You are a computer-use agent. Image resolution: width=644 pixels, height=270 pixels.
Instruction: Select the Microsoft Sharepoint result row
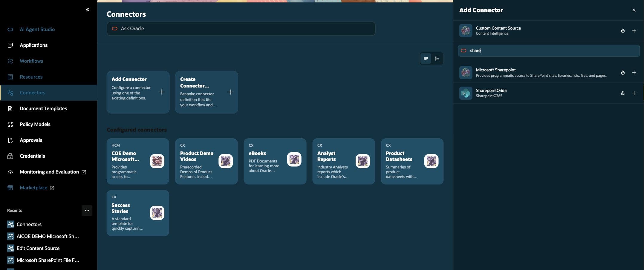[549, 73]
